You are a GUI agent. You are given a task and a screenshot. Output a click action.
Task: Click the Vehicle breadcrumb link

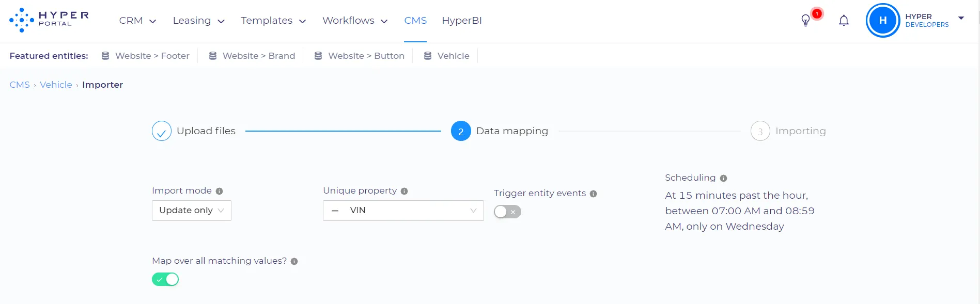coord(56,85)
